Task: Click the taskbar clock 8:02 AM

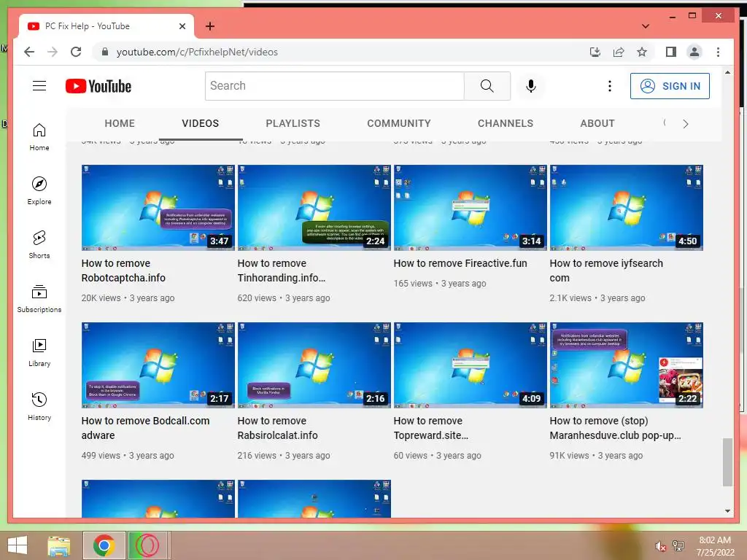Action: pos(715,540)
